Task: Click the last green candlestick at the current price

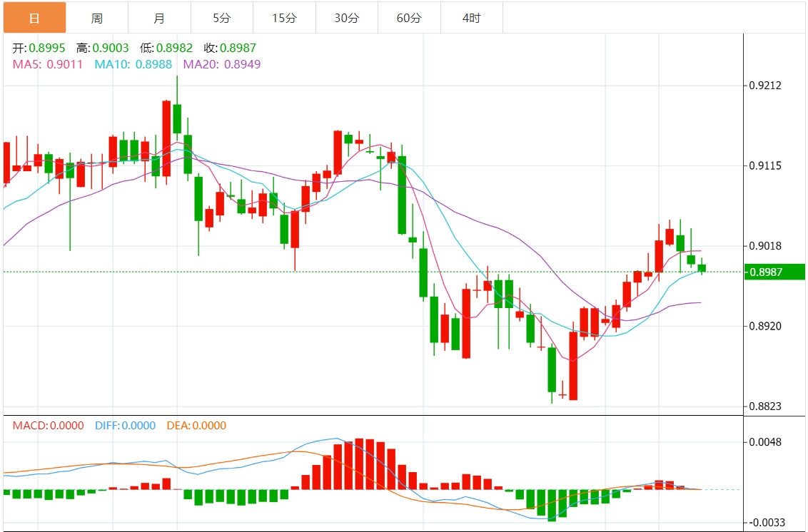Action: [x=702, y=268]
